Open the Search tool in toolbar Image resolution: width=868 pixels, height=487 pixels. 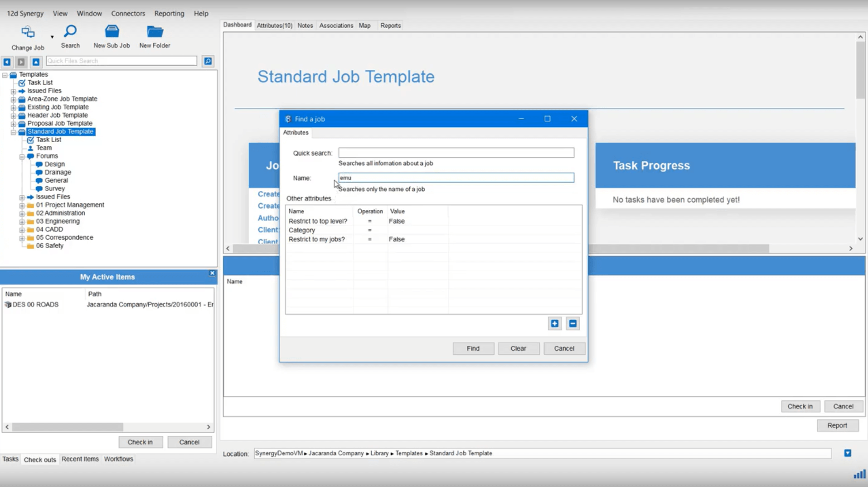(70, 32)
